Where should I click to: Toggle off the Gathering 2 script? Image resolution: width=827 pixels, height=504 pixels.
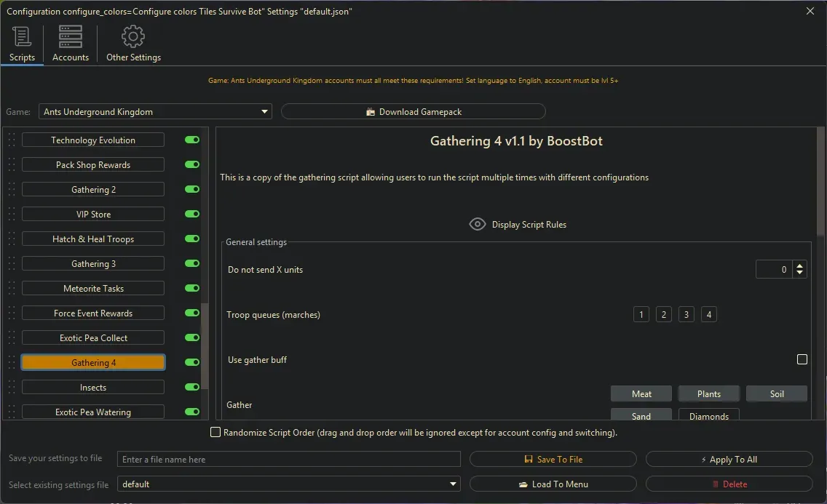[191, 189]
